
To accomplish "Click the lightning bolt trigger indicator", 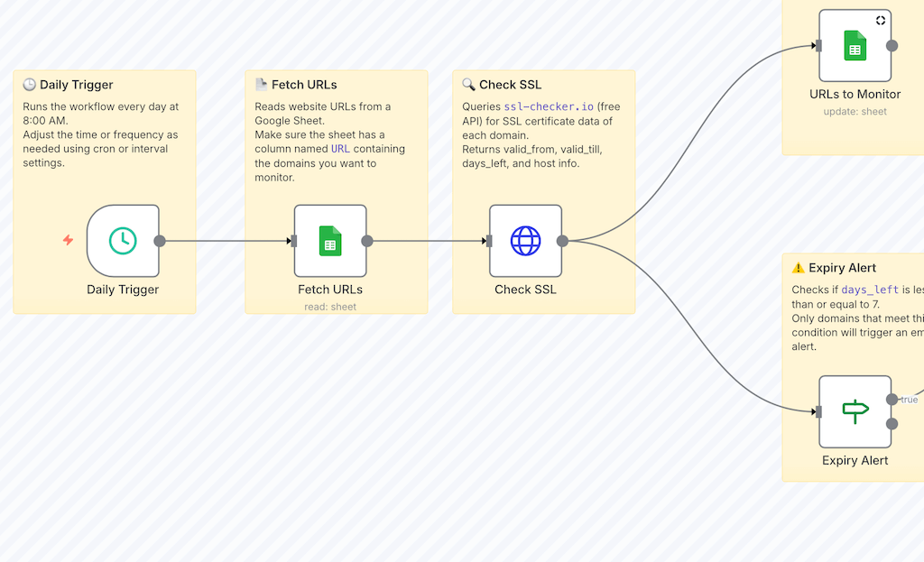I will coord(68,240).
